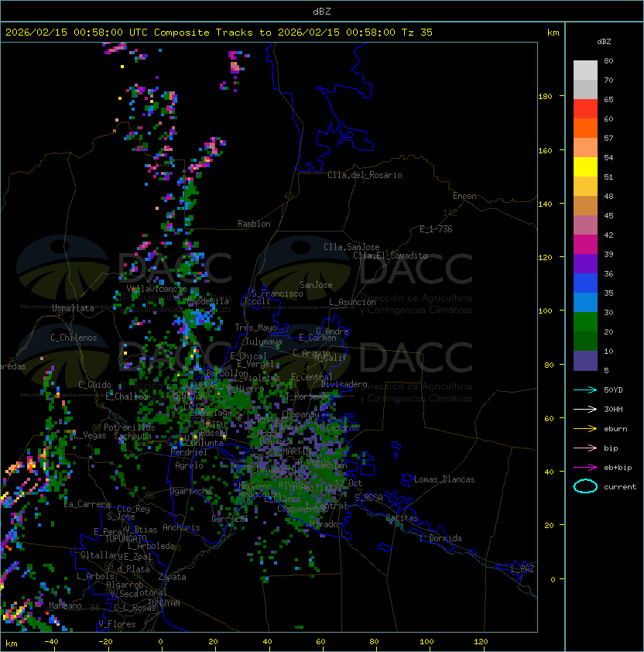Click the 'Manzano' map label
The width and height of the screenshot is (644, 652).
65,606
